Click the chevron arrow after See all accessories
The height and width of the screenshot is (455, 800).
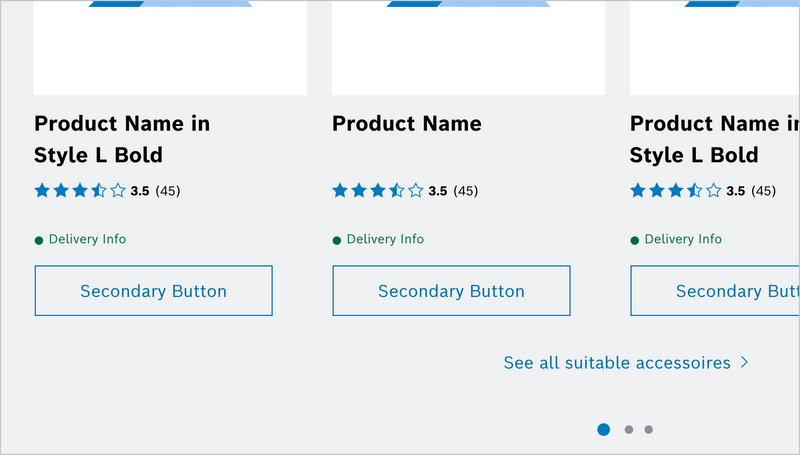744,362
